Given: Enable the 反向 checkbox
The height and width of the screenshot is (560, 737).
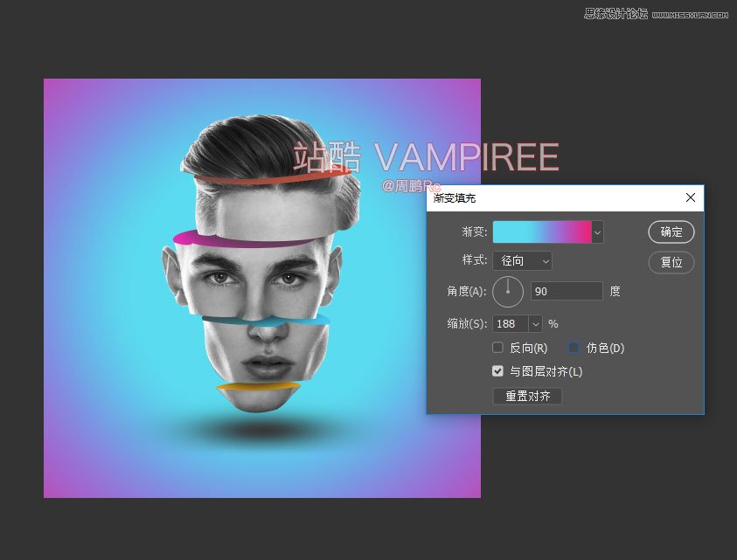Looking at the screenshot, I should (x=498, y=348).
